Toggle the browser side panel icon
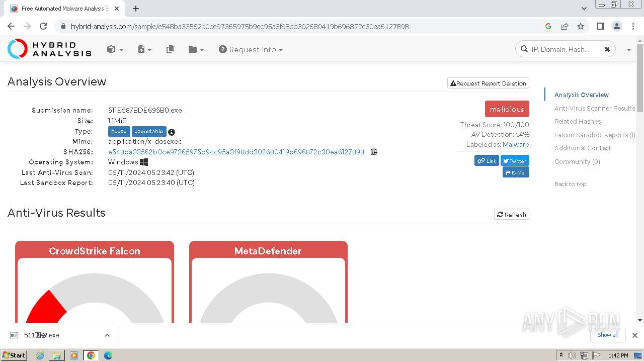Viewport: 644px width, 362px height. pos(600,26)
